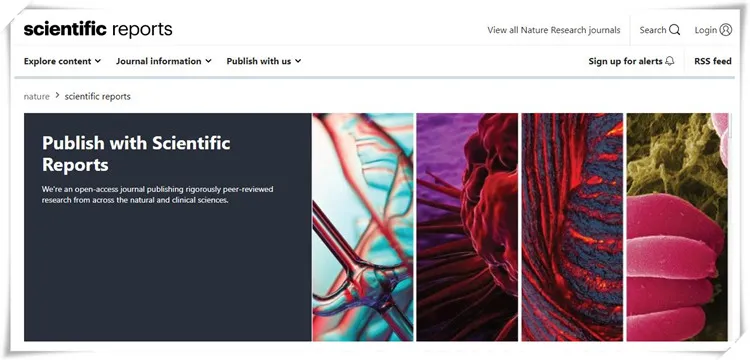
Task: Click the red and blue fiber banner image
Action: pyautogui.click(x=572, y=227)
